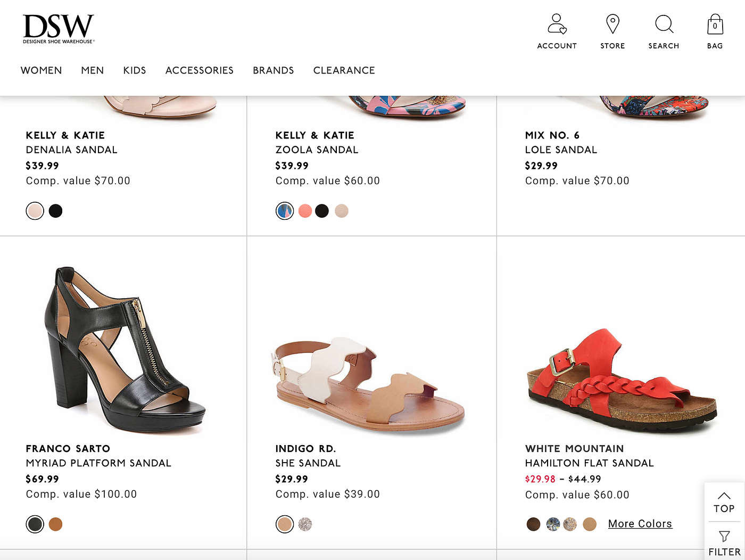Open the BRANDS menu
Viewport: 745px width, 560px height.
[273, 70]
